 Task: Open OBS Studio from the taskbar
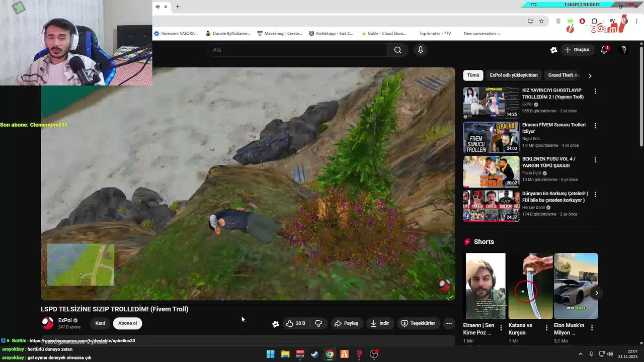(x=374, y=354)
